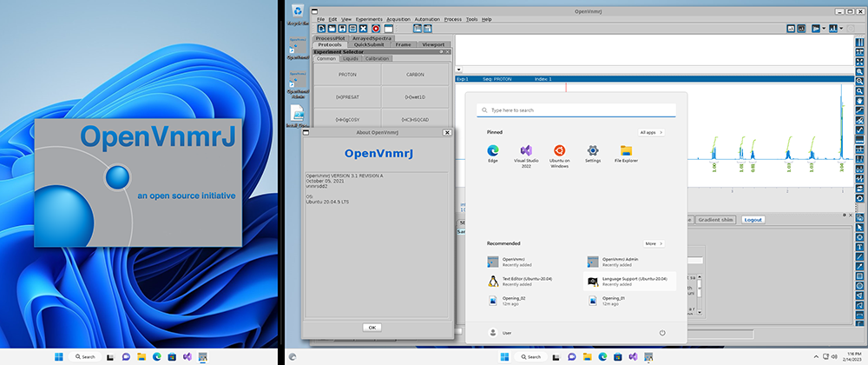The height and width of the screenshot is (365, 868).
Task: Open the Chat icon on the right taskbar
Action: (x=572, y=356)
